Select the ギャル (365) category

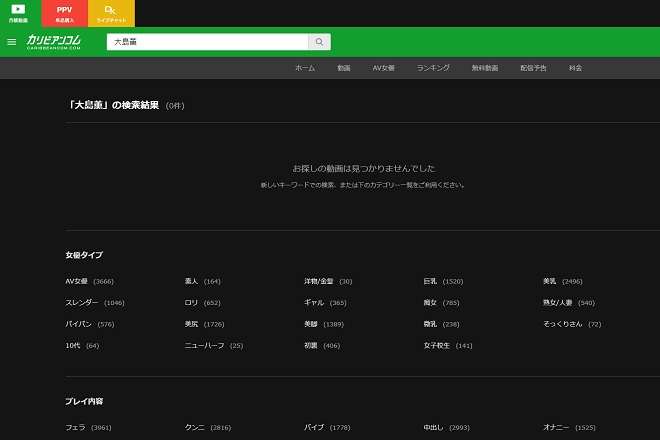tap(325, 303)
